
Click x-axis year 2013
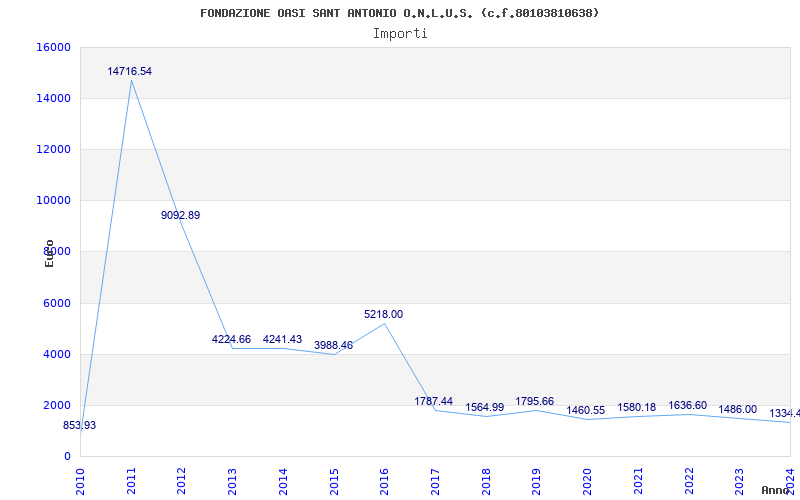tap(232, 481)
